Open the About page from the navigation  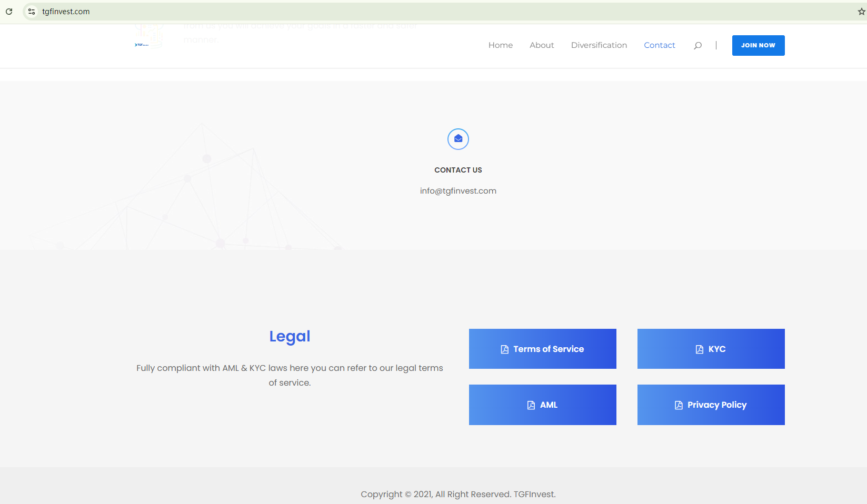click(x=542, y=45)
